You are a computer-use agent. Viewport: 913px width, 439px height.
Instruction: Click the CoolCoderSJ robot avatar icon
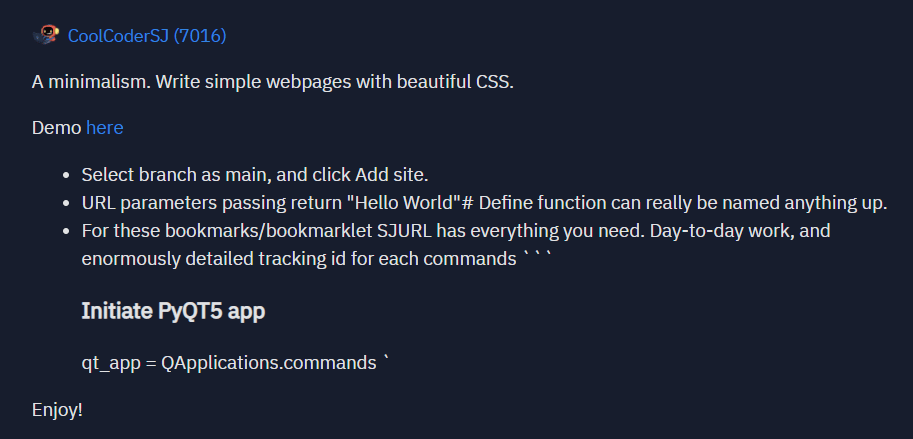(x=47, y=36)
